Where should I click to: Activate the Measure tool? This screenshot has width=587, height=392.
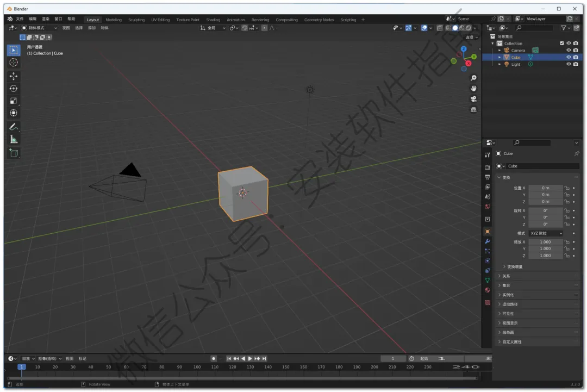click(14, 140)
